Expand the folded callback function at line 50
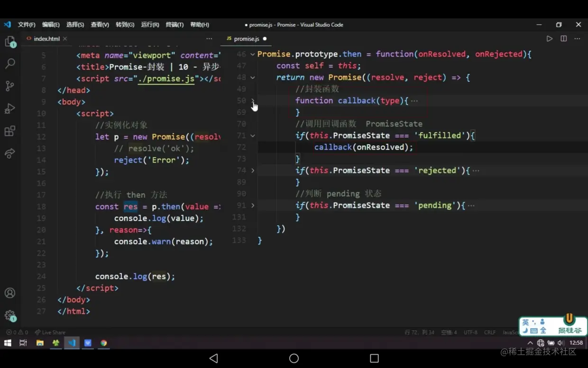The image size is (588, 368). pos(253,101)
